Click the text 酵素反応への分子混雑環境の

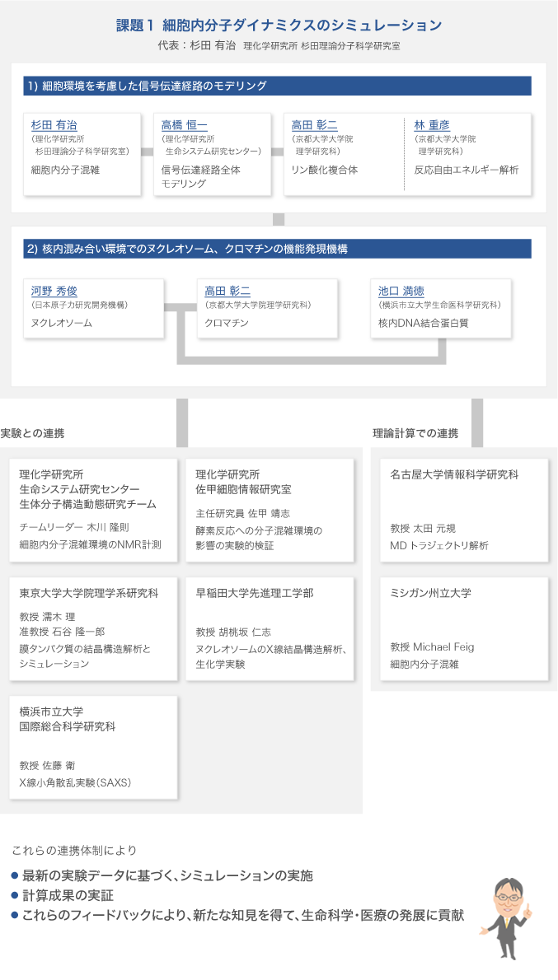tap(259, 530)
